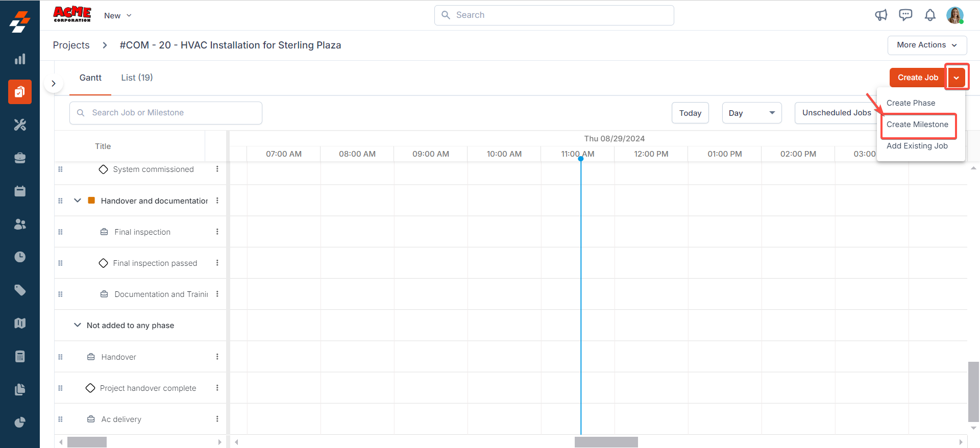The image size is (980, 448).
Task: Collapse the Not added to any phase group
Action: (x=78, y=325)
